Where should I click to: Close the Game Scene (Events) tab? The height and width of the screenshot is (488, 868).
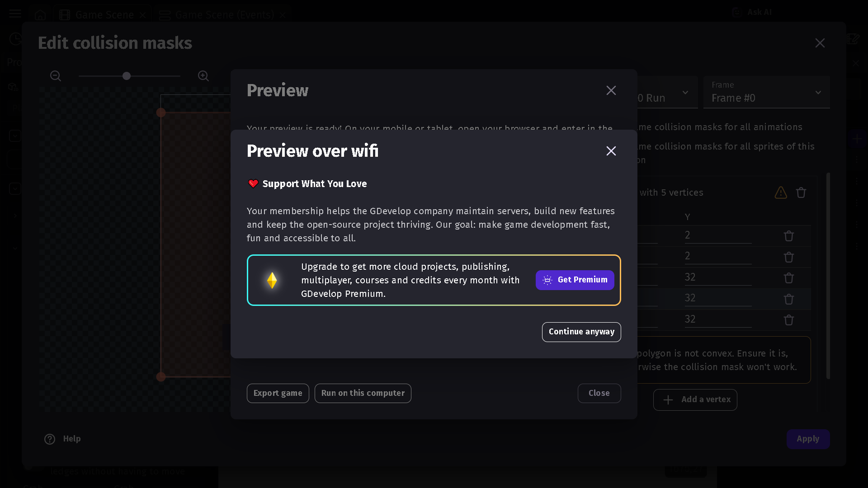pos(283,15)
